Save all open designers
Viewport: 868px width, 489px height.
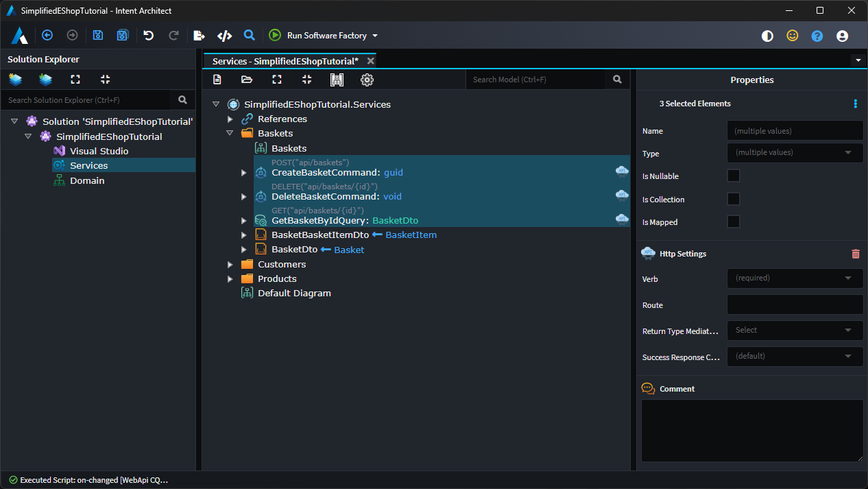(123, 36)
